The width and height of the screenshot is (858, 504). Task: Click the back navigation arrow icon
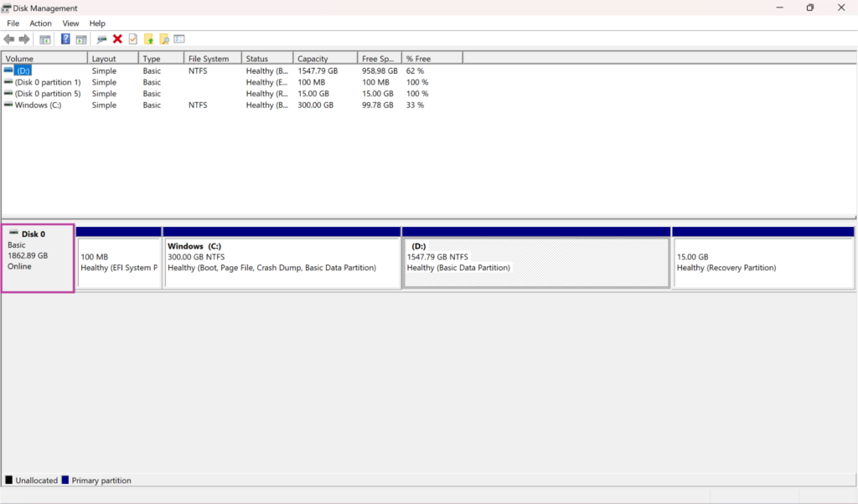10,39
